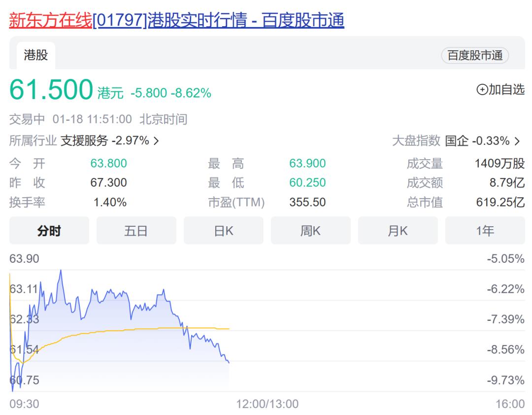
Task: Click the 成交量 1409万股 volume value
Action: [x=499, y=163]
